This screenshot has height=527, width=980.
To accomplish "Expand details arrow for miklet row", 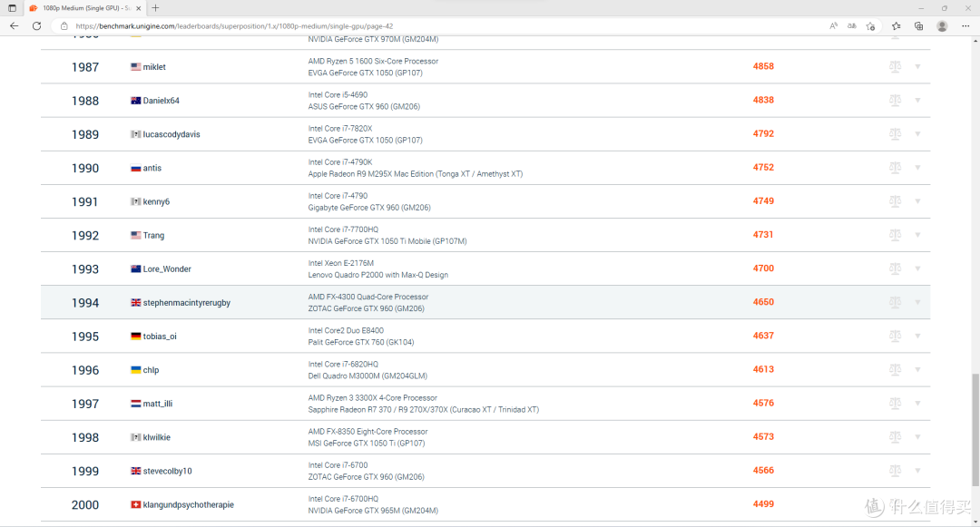I will pos(917,67).
